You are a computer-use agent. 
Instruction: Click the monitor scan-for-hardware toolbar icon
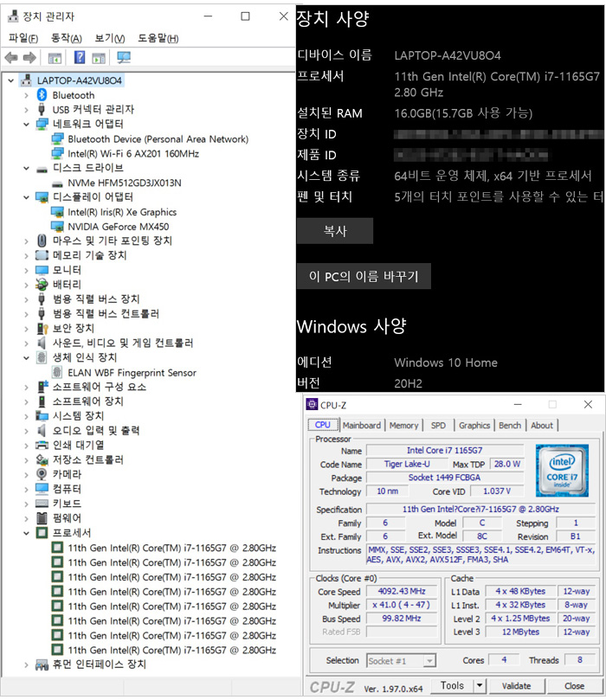click(x=123, y=57)
